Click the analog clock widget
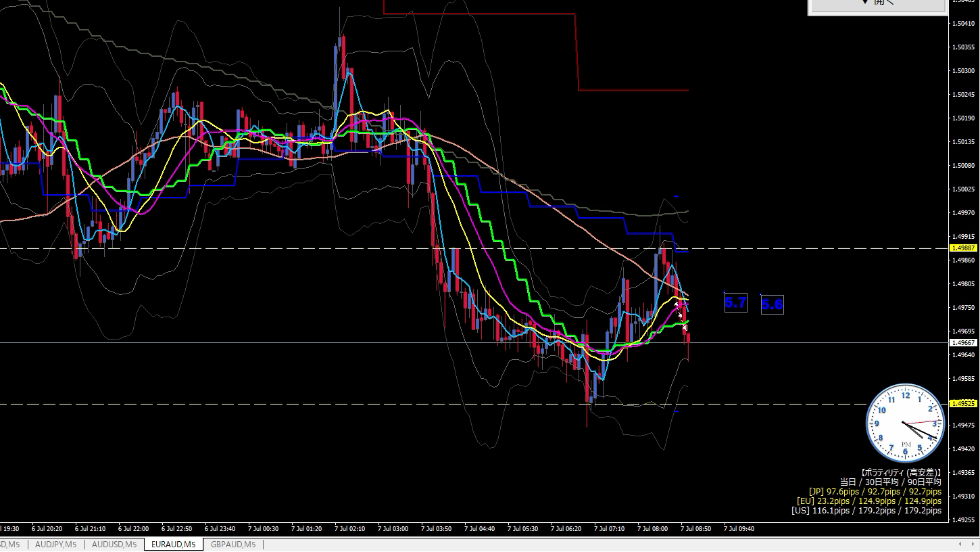Viewport: 980px width, 552px height. (905, 423)
